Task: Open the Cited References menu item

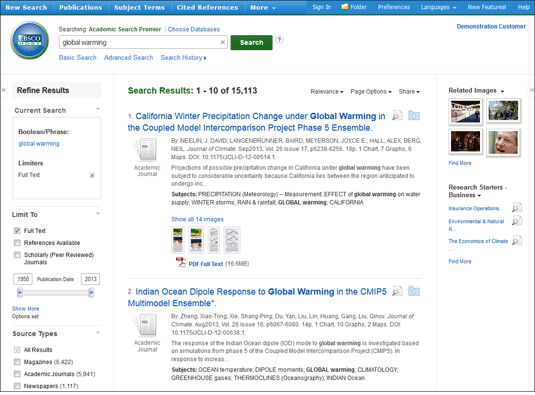Action: pyautogui.click(x=207, y=7)
